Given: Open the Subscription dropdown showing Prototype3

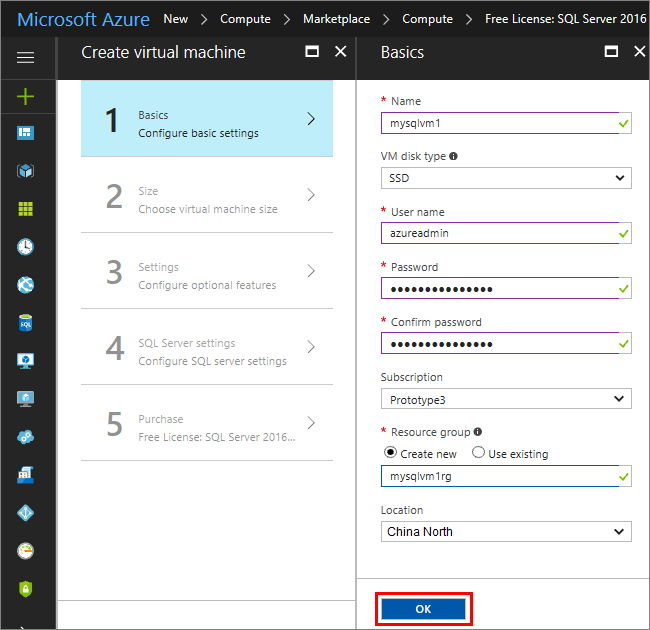Looking at the screenshot, I should pos(505,399).
